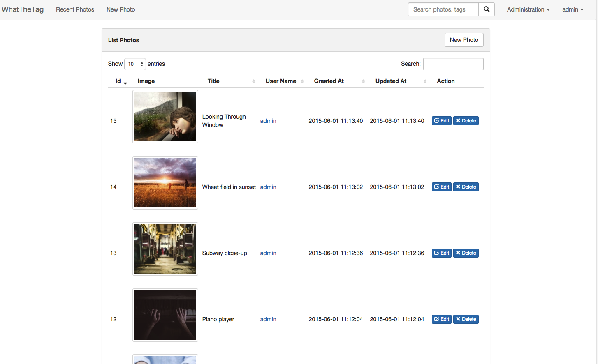Click the 'Looking Through Window' title text

224,121
